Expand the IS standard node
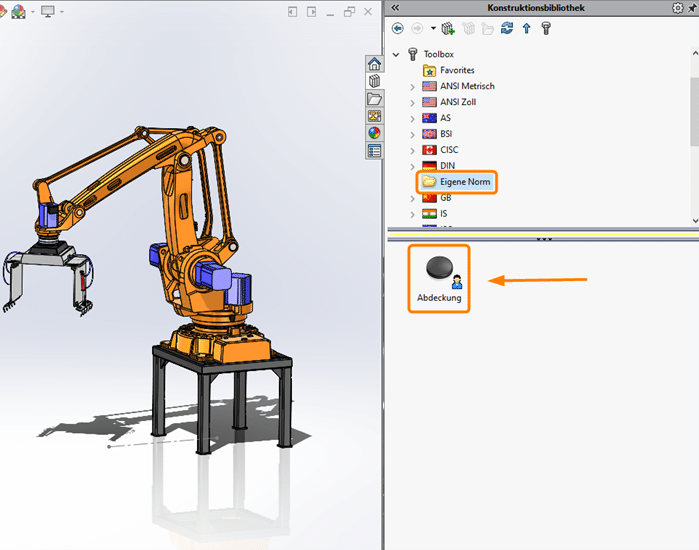699x550 pixels. point(412,215)
